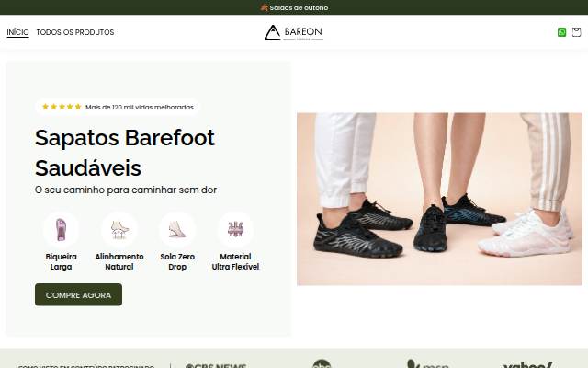
Task: Click 'Mais de 120 mil vidas melhoradas' text
Action: point(140,107)
